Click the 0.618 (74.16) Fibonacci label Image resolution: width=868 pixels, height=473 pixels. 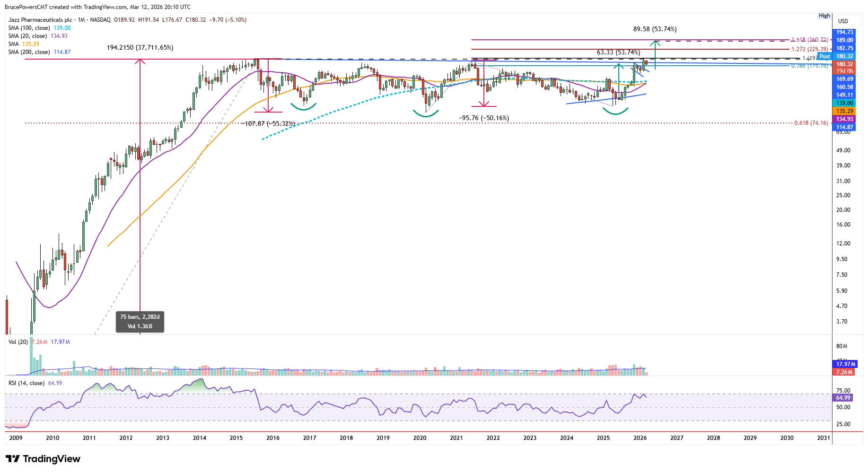click(x=811, y=123)
